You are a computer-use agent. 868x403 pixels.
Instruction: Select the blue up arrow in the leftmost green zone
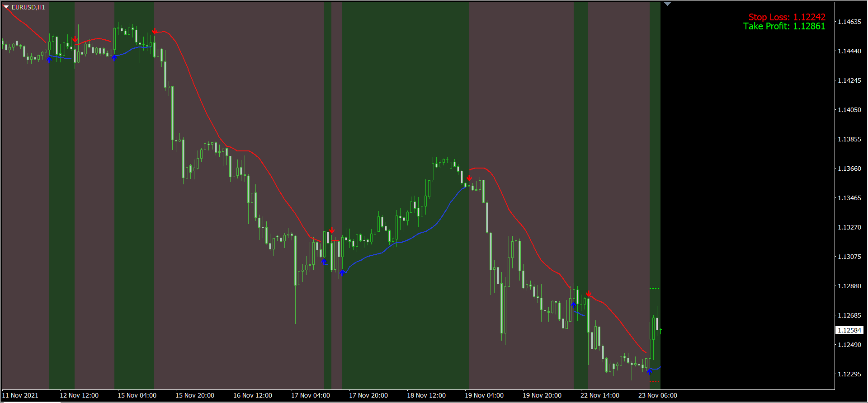(49, 59)
